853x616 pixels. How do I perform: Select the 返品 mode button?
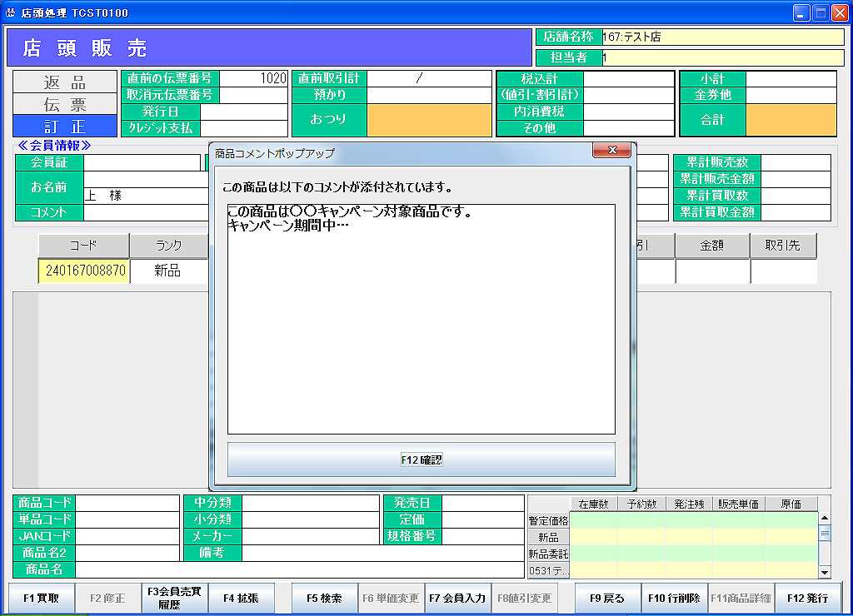[x=65, y=82]
